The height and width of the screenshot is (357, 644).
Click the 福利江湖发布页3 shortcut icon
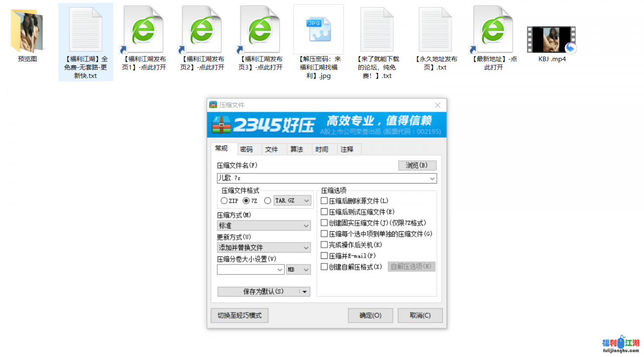tap(260, 30)
